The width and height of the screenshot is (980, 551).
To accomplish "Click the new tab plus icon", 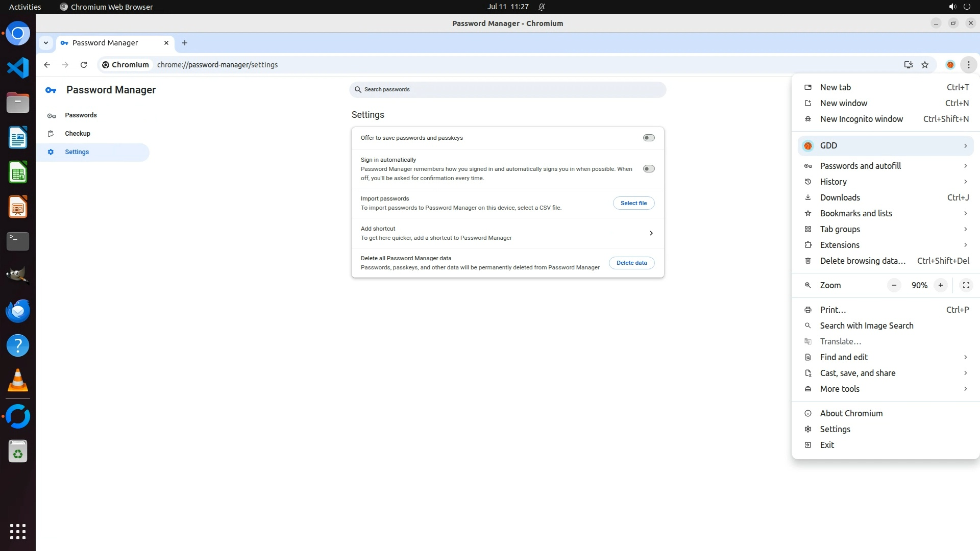I will point(185,43).
